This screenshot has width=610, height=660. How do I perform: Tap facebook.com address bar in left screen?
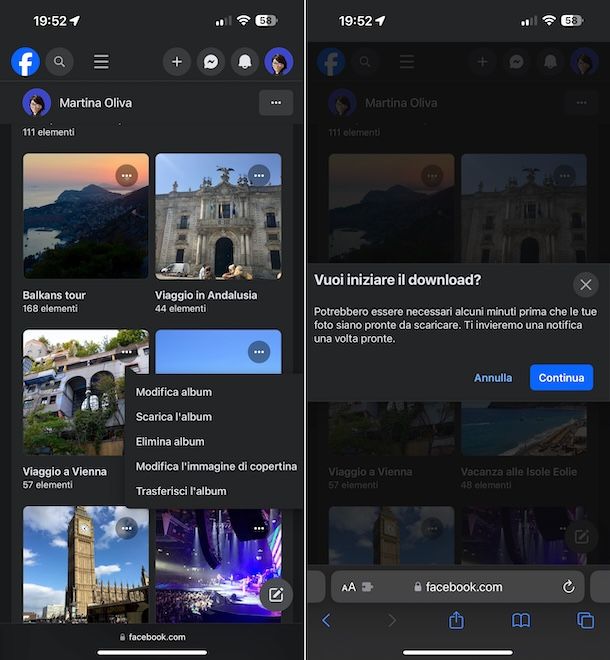[x=152, y=637]
